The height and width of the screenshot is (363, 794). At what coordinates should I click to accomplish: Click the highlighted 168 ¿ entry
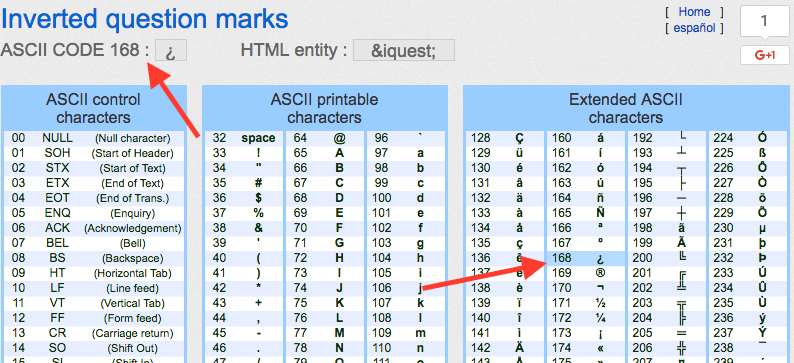[585, 258]
